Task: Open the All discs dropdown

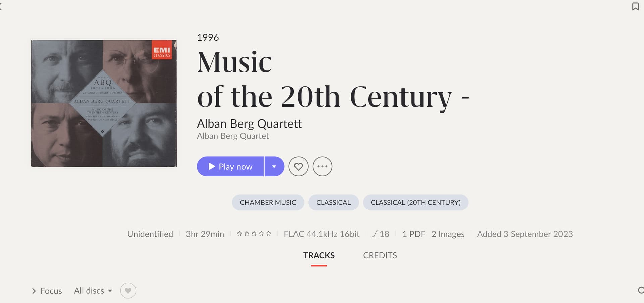Action: pos(93,291)
